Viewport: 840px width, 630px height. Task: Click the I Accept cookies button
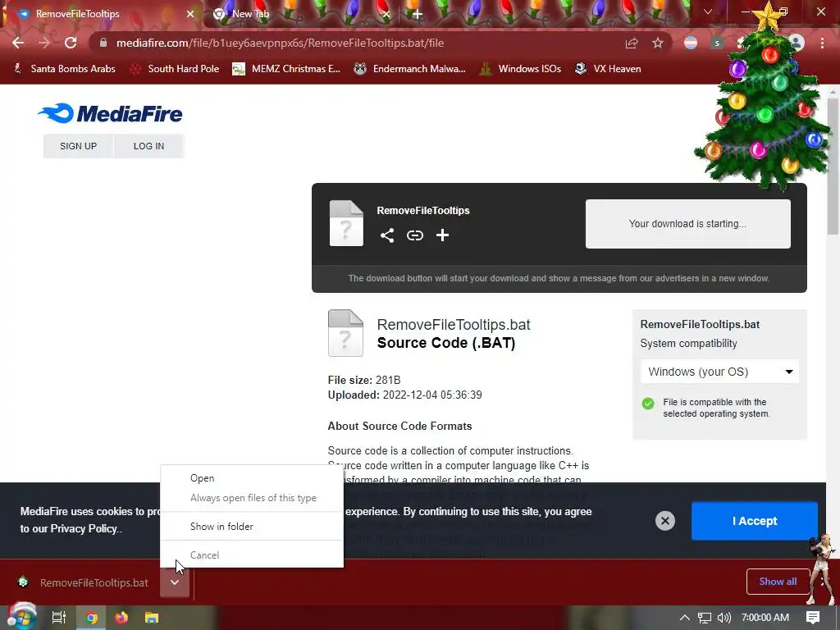click(755, 521)
